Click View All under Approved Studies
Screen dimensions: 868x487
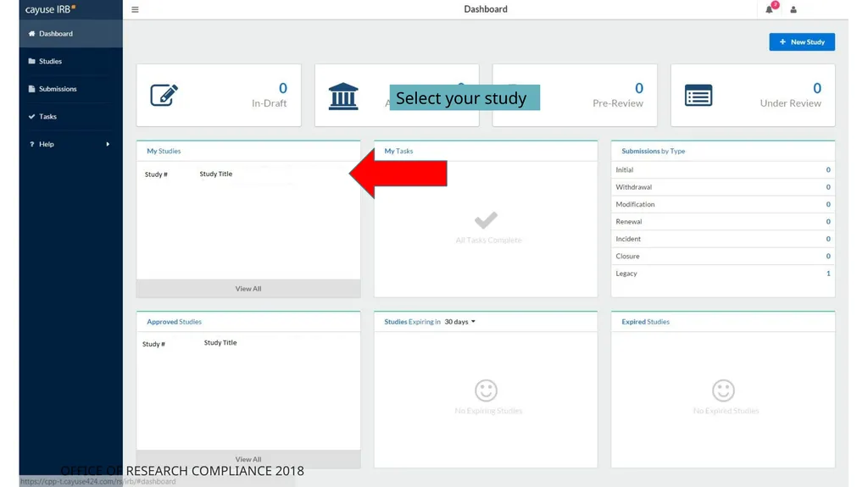248,459
